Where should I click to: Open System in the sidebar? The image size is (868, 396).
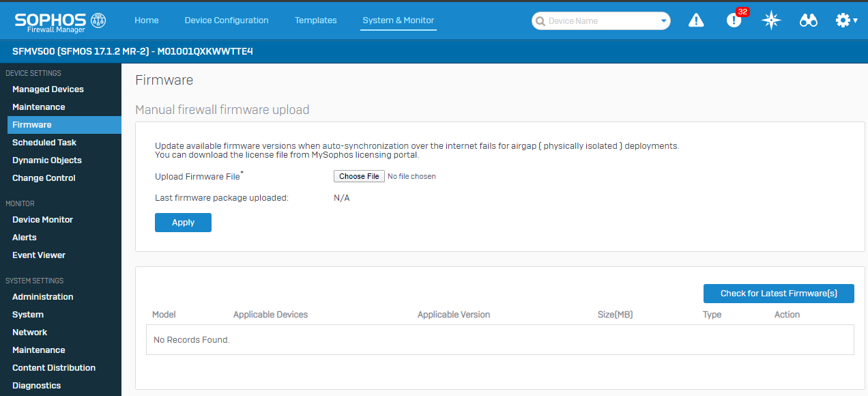coord(28,315)
